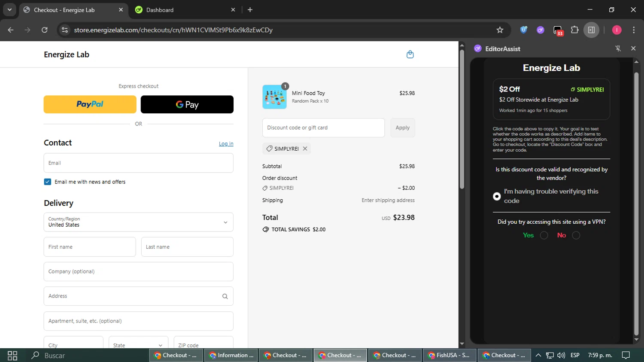Focus the Discount code or gift card field

click(x=324, y=128)
